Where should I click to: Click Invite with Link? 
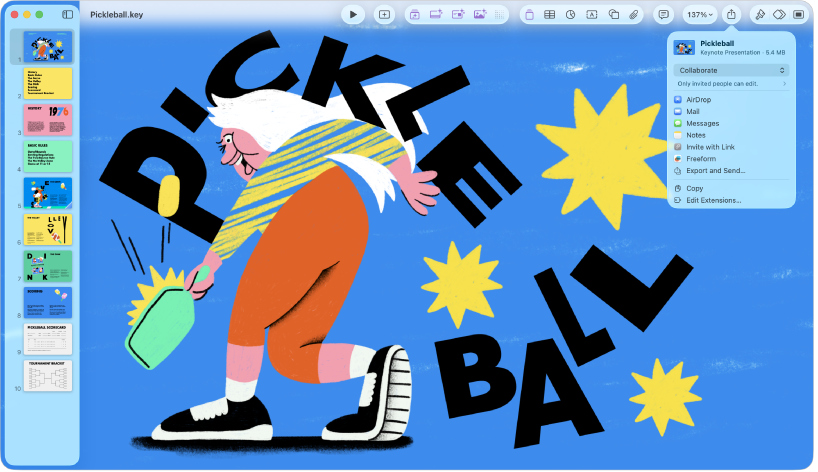[x=710, y=147]
